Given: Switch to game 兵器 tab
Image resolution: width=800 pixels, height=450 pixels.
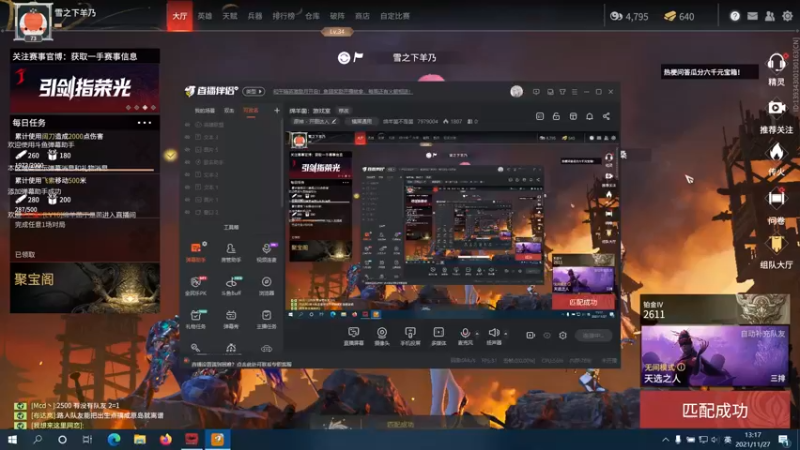Looking at the screenshot, I should [x=255, y=16].
